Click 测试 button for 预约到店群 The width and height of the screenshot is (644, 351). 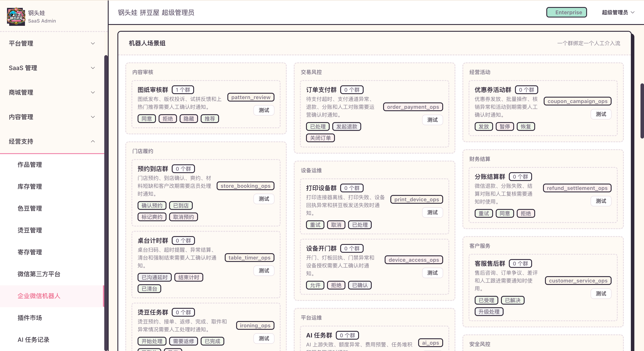pyautogui.click(x=264, y=199)
